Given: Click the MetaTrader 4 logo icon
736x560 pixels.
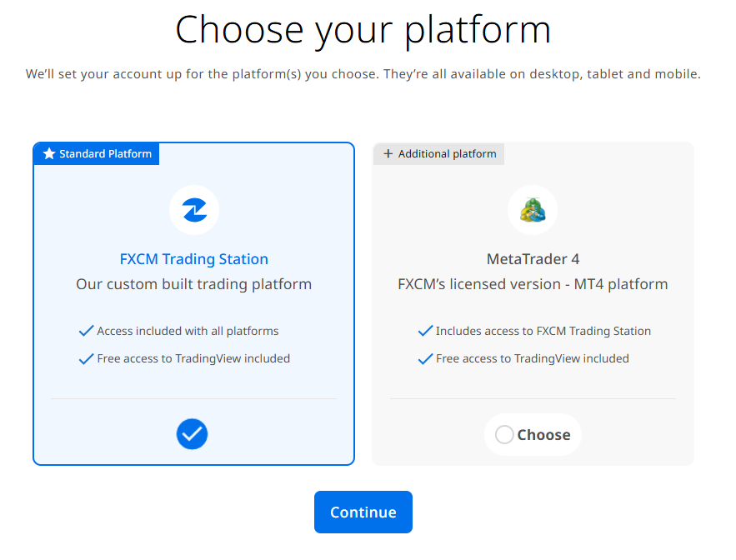Looking at the screenshot, I should [533, 210].
